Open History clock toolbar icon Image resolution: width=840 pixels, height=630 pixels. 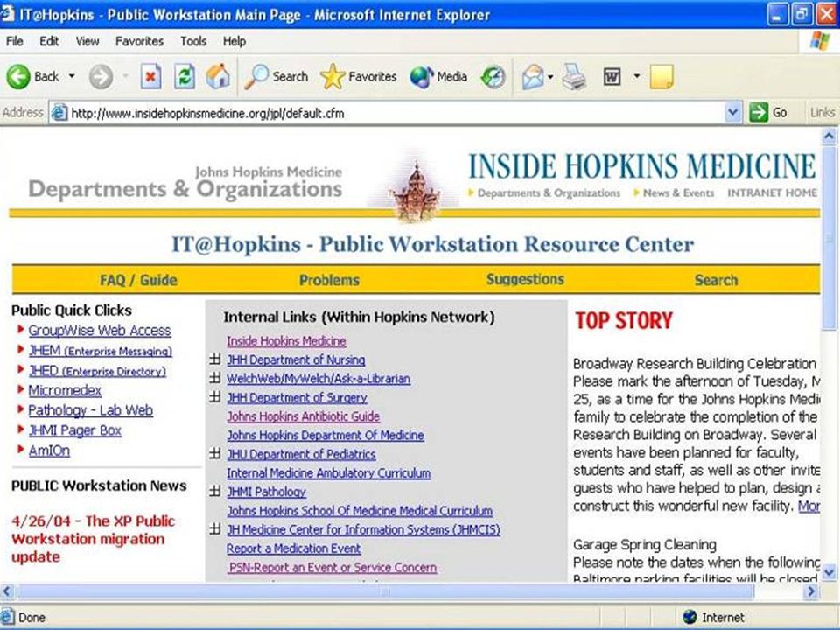coord(493,77)
